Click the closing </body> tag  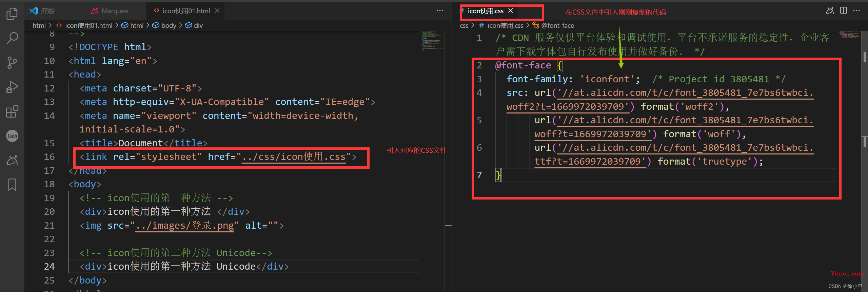point(87,280)
